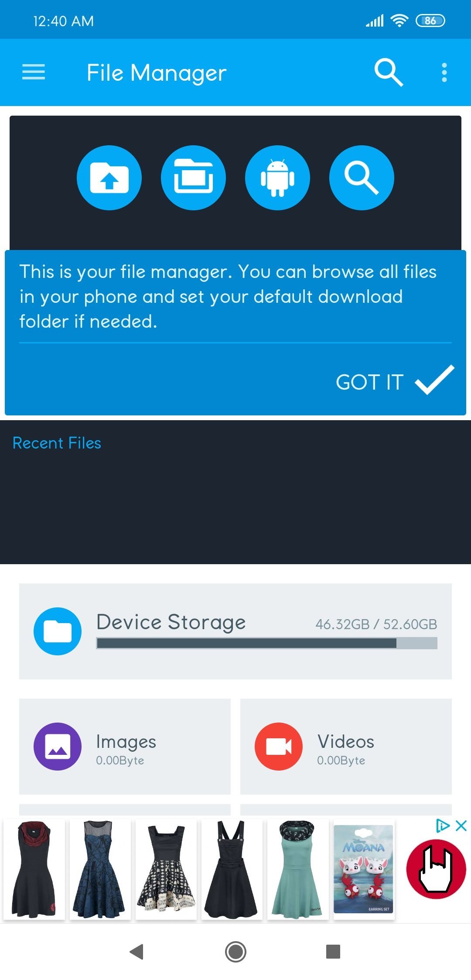The height and width of the screenshot is (980, 471).
Task: Tap the Android back navigation button
Action: (x=137, y=952)
